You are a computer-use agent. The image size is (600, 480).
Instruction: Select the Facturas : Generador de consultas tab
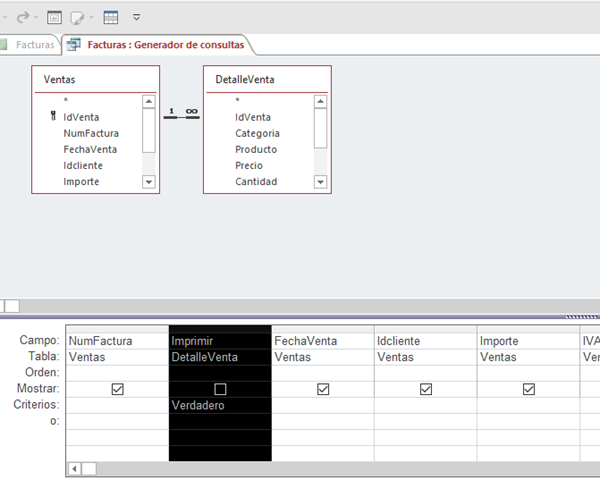tap(165, 45)
